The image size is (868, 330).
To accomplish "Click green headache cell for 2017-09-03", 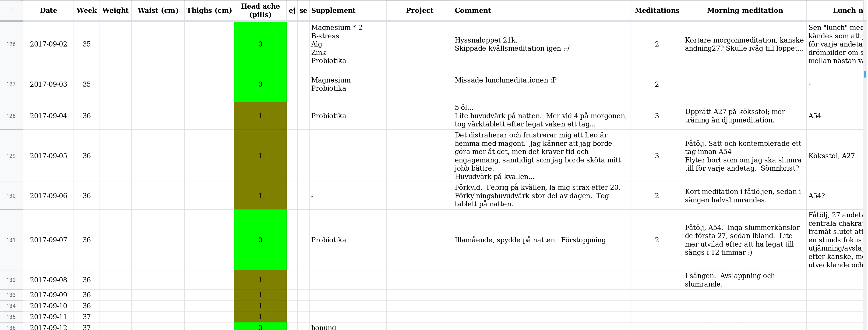I will tap(260, 84).
